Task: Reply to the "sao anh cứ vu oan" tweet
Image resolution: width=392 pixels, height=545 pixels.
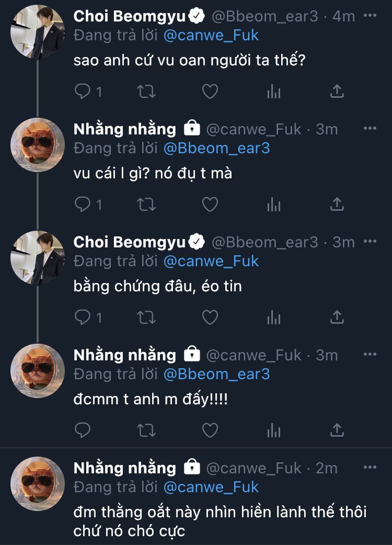Action: [83, 92]
